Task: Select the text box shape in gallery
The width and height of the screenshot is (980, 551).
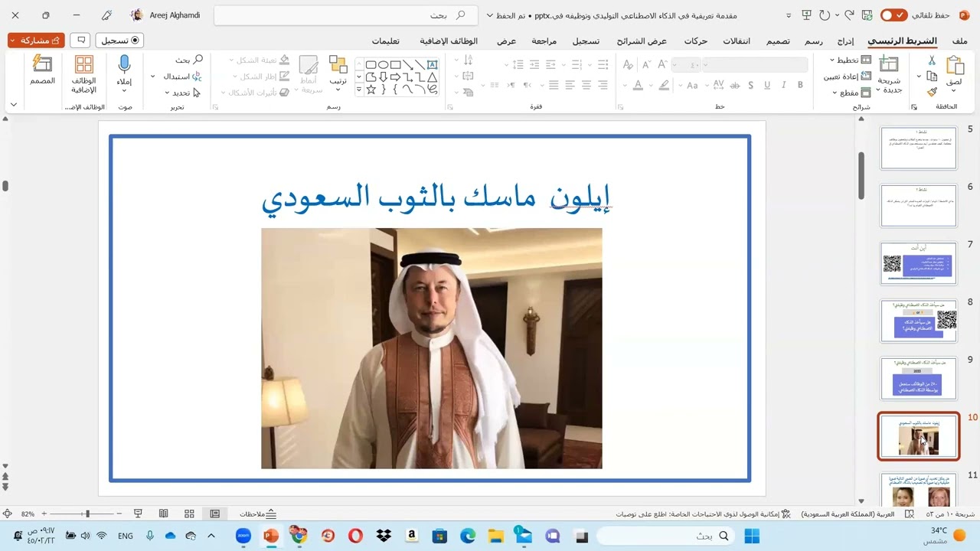Action: pos(432,65)
